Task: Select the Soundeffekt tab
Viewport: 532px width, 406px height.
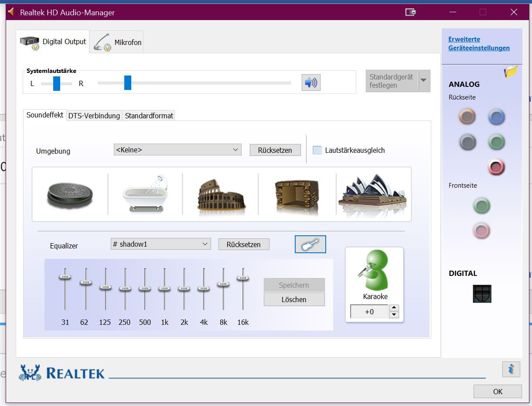Action: pos(45,115)
